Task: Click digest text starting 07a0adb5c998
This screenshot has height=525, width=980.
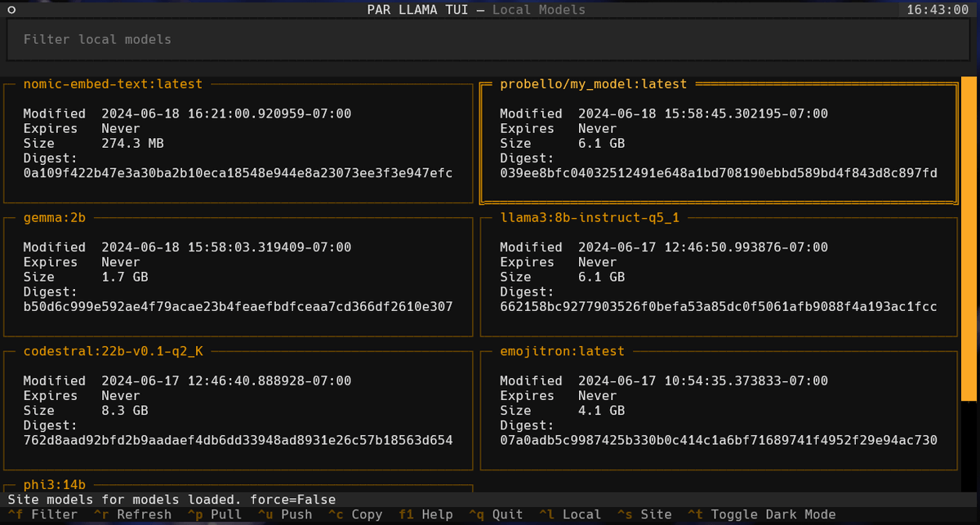Action: (719, 441)
